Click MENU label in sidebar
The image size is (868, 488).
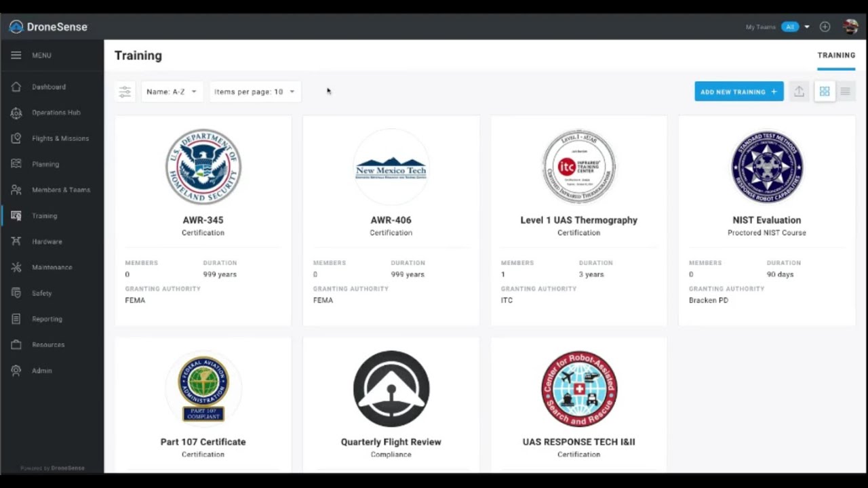click(41, 56)
